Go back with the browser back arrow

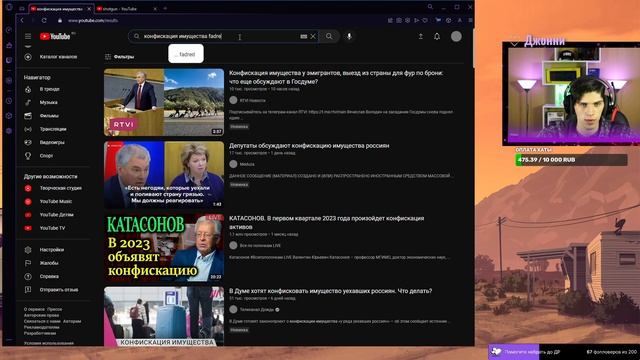click(x=22, y=20)
